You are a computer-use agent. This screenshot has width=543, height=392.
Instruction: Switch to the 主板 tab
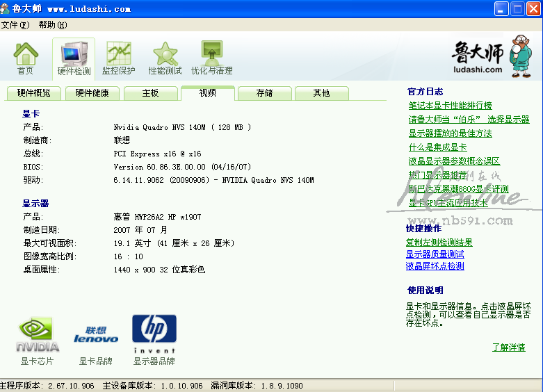(x=150, y=93)
